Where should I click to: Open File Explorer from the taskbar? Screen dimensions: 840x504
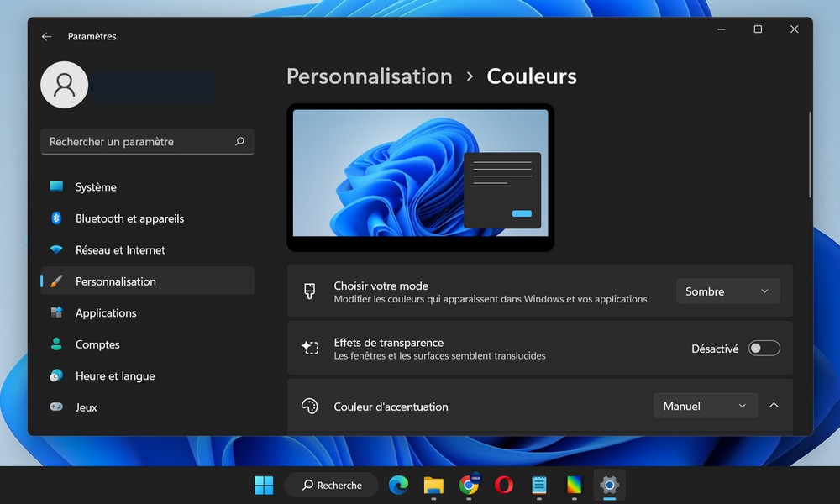pos(433,486)
